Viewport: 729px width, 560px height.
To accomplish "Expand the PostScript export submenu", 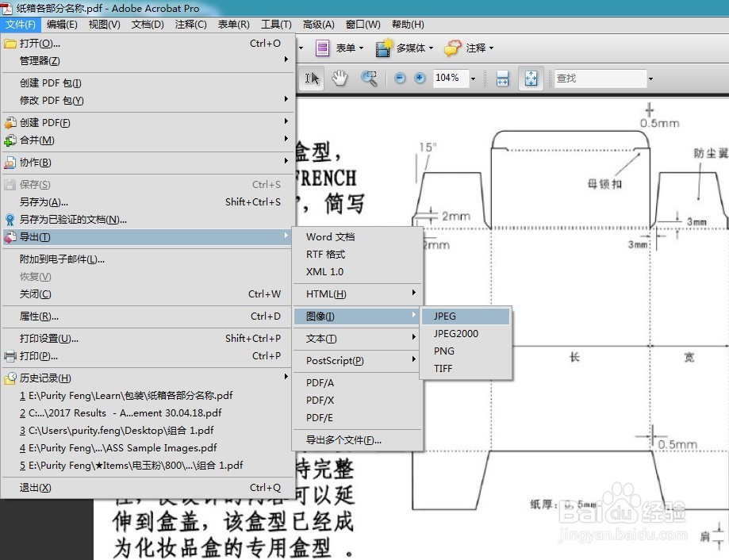I will coord(358,361).
